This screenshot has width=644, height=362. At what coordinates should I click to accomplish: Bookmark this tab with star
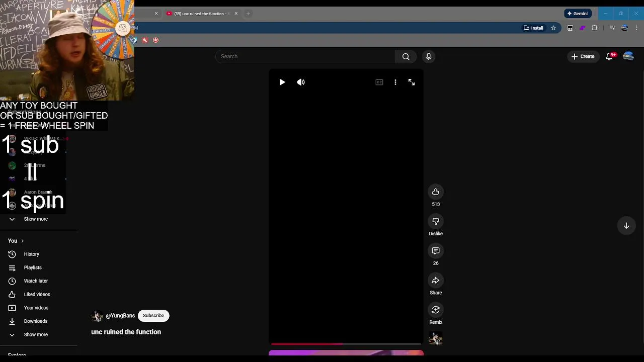click(553, 28)
